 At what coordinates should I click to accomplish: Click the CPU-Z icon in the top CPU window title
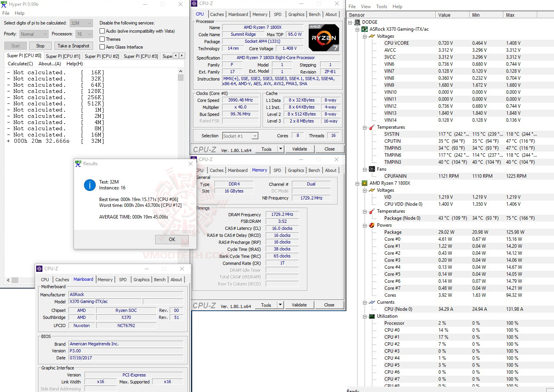point(195,3)
